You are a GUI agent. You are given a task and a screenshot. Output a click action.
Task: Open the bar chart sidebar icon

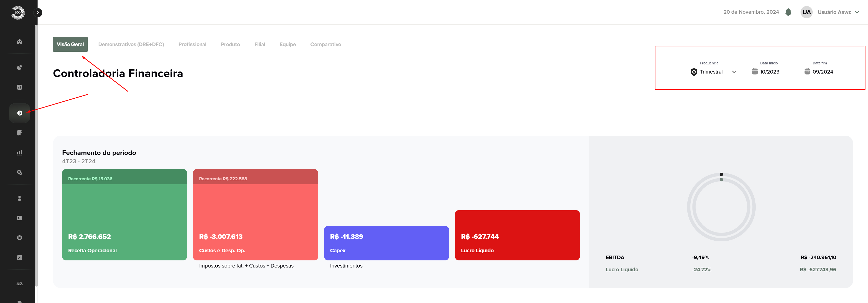coord(20,152)
